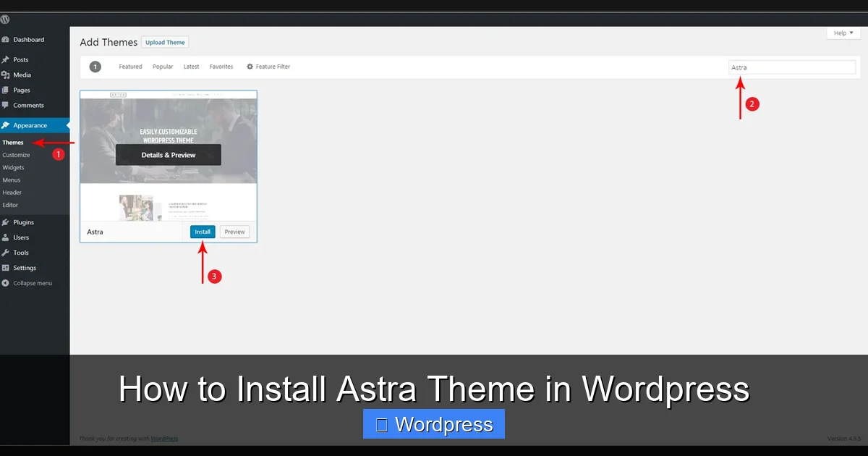Preview the Astra theme
The width and height of the screenshot is (868, 456).
(234, 232)
